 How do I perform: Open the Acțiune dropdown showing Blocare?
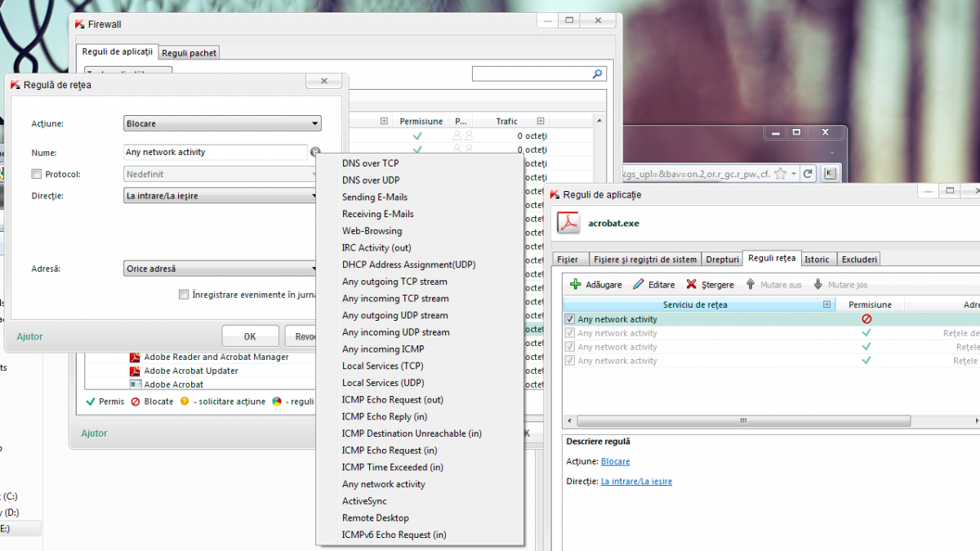(x=222, y=124)
